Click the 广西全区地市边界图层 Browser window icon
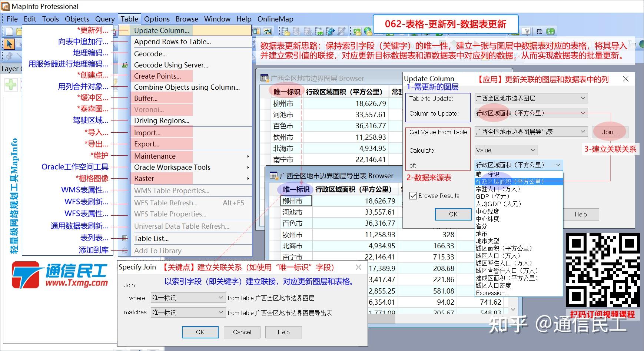Image resolution: width=644 pixels, height=351 pixels. pos(264,78)
